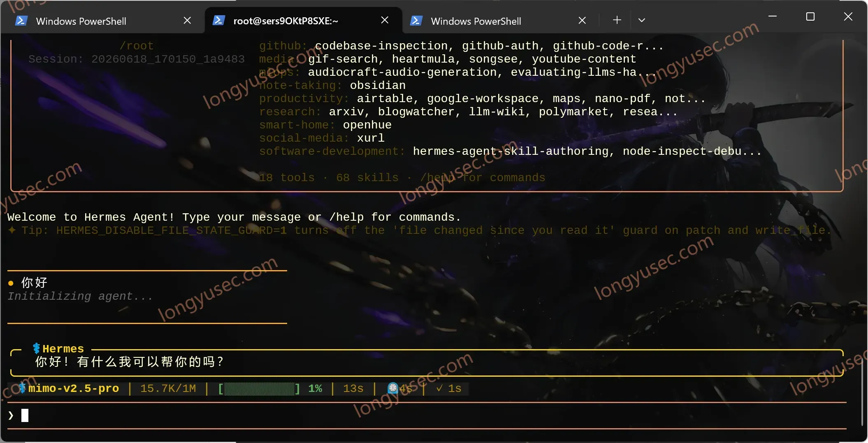Click the gif-search skill name
The height and width of the screenshot is (443, 868).
(x=343, y=59)
